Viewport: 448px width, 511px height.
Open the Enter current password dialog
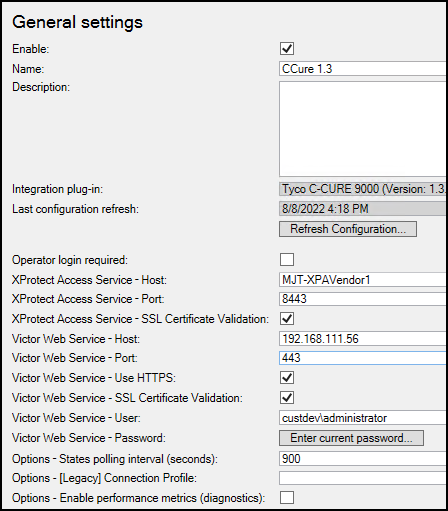351,438
